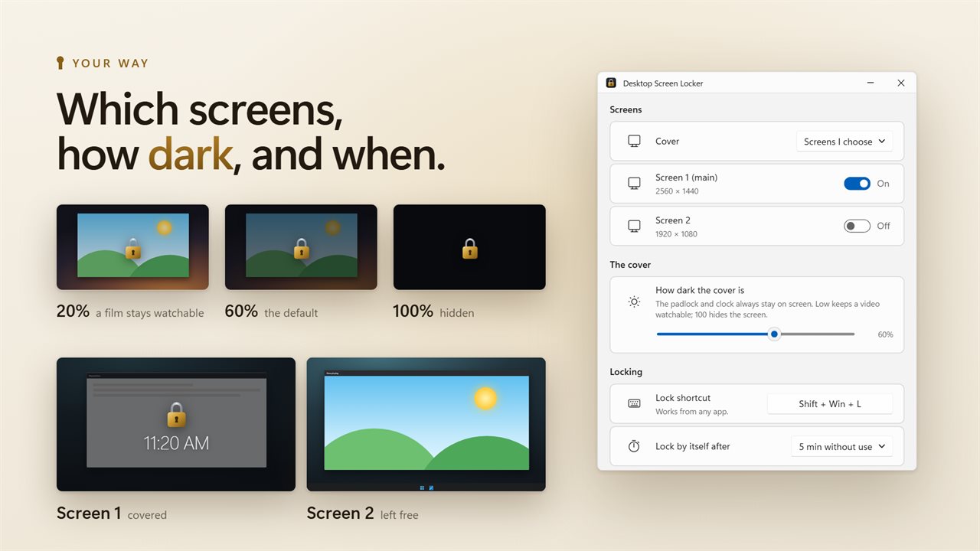This screenshot has width=980, height=551.
Task: Turn on the Screen 2 toggle
Action: point(857,226)
